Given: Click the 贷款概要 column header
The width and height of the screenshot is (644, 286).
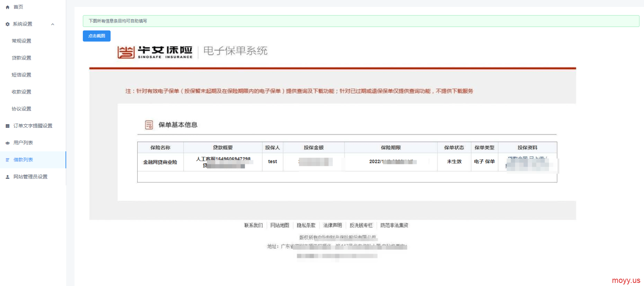Looking at the screenshot, I should (x=223, y=147).
